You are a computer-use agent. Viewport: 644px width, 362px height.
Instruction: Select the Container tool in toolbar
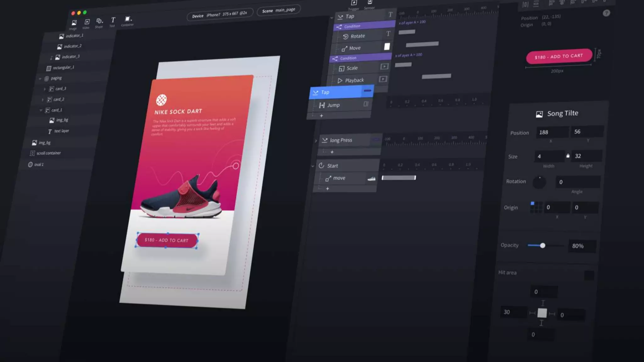click(x=128, y=19)
